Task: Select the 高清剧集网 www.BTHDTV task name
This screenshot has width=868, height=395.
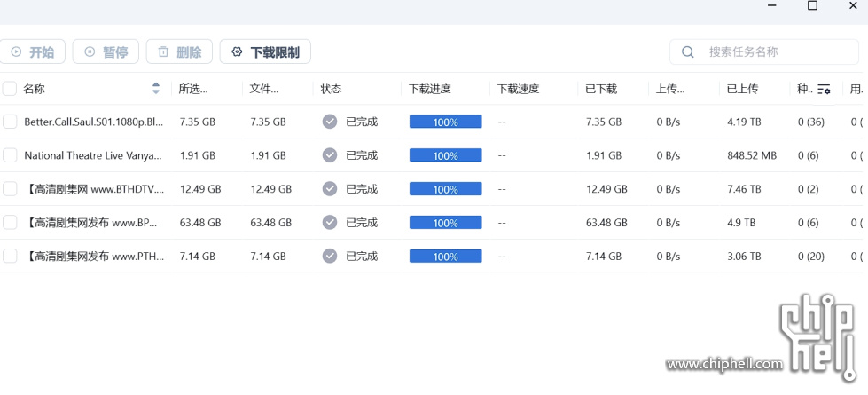Action: [95, 189]
